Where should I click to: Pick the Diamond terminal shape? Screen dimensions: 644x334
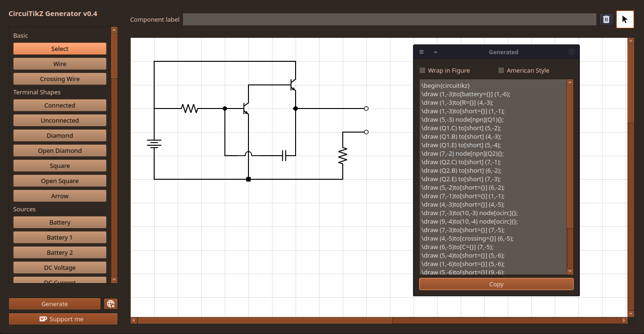click(x=60, y=135)
